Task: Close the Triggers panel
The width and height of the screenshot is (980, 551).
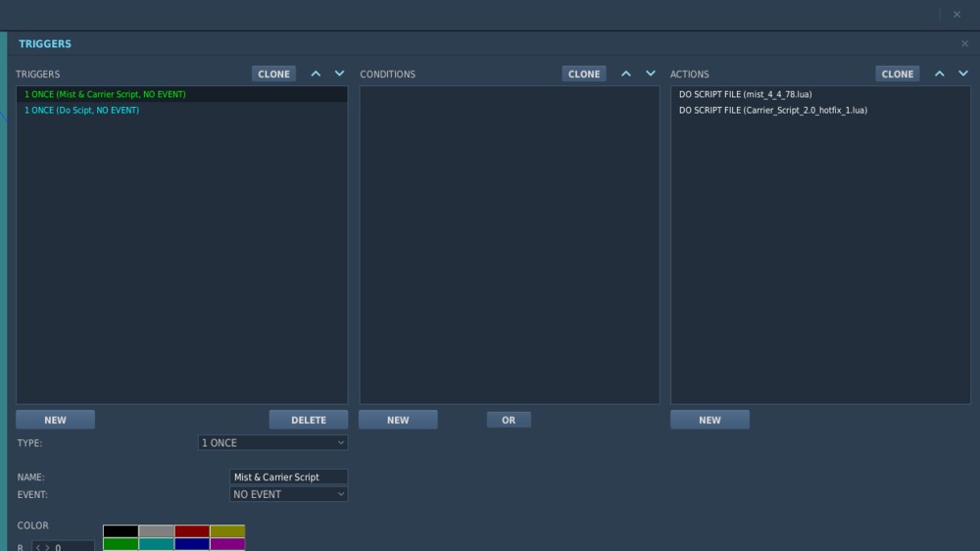Action: 965,44
